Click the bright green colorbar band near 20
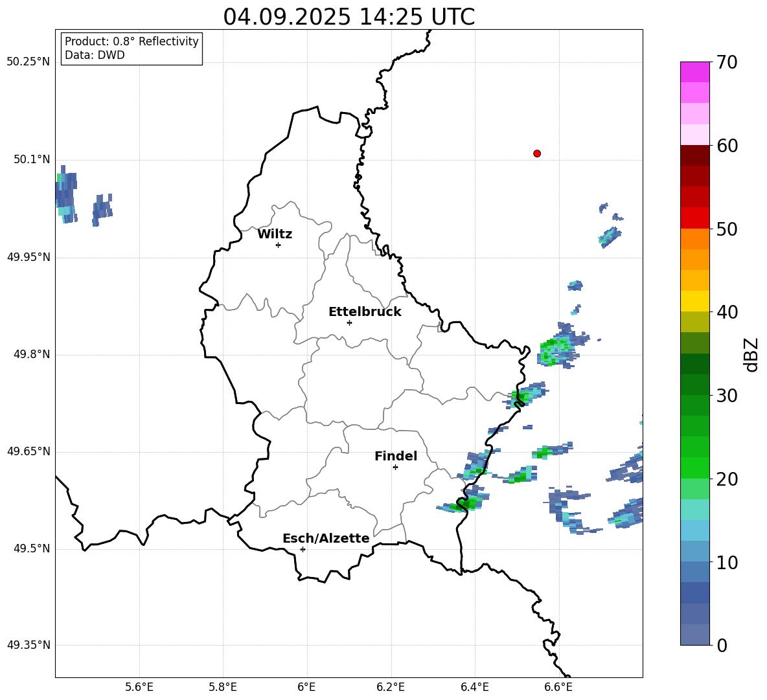Image resolution: width=767 pixels, height=700 pixels. coord(694,468)
